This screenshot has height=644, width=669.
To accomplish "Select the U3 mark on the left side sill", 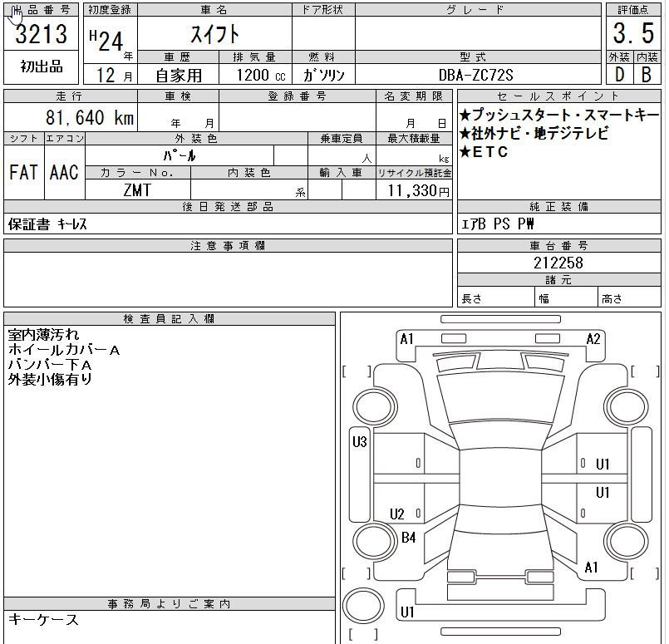I will 359,442.
